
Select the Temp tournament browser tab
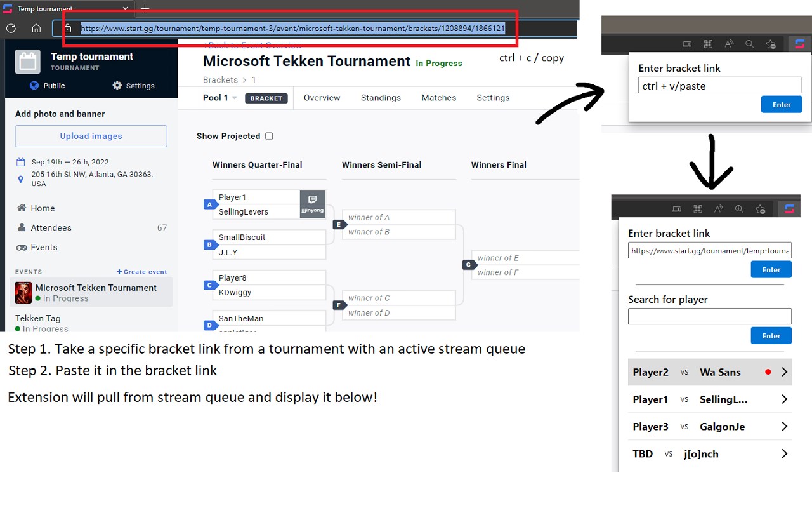click(67, 9)
